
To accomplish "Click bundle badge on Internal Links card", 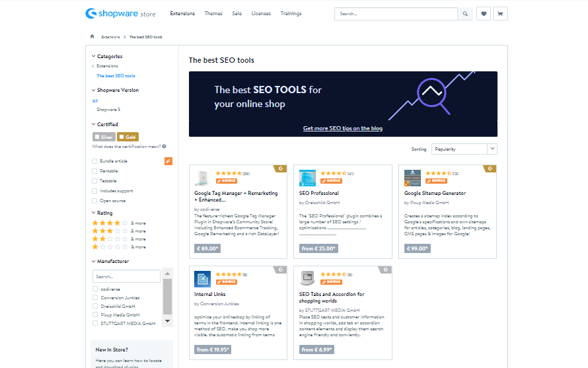I will 227,281.
